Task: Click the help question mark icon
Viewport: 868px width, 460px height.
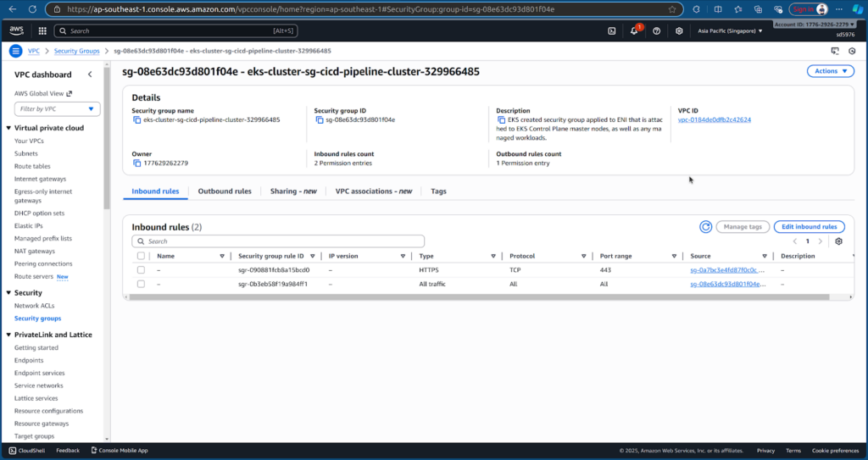Action: (x=657, y=30)
